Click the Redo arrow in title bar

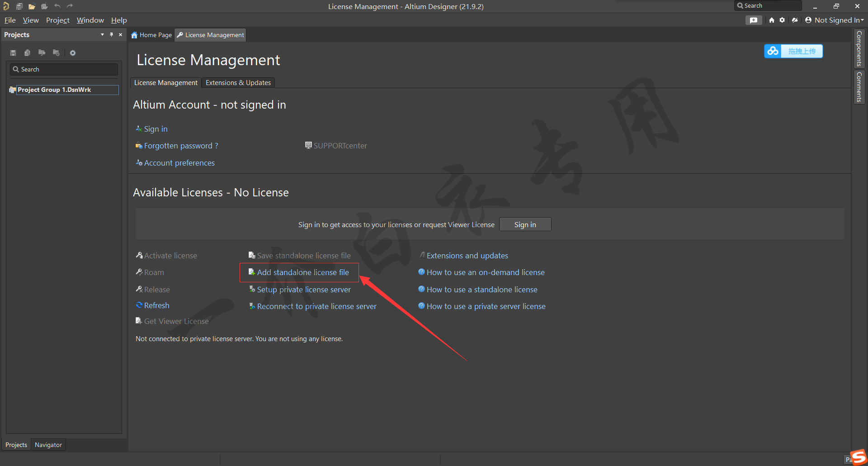pos(70,6)
